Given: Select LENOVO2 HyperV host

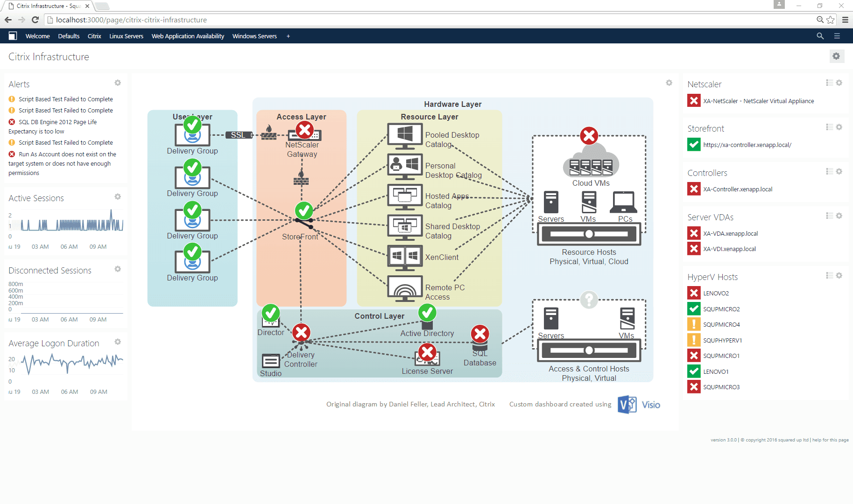Looking at the screenshot, I should tap(708, 293).
